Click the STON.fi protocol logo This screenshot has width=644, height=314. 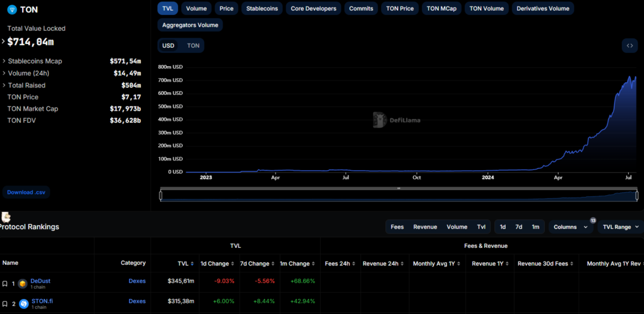click(x=24, y=303)
